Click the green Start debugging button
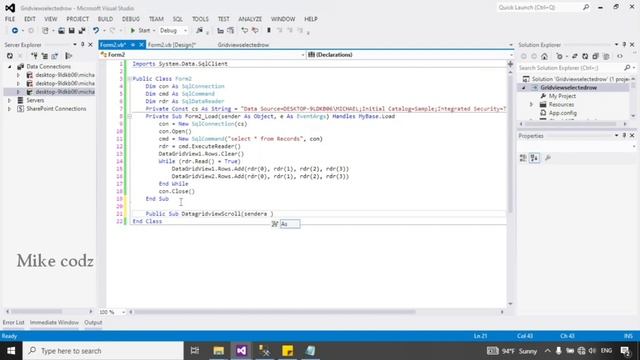640x360 pixels. tap(140, 31)
